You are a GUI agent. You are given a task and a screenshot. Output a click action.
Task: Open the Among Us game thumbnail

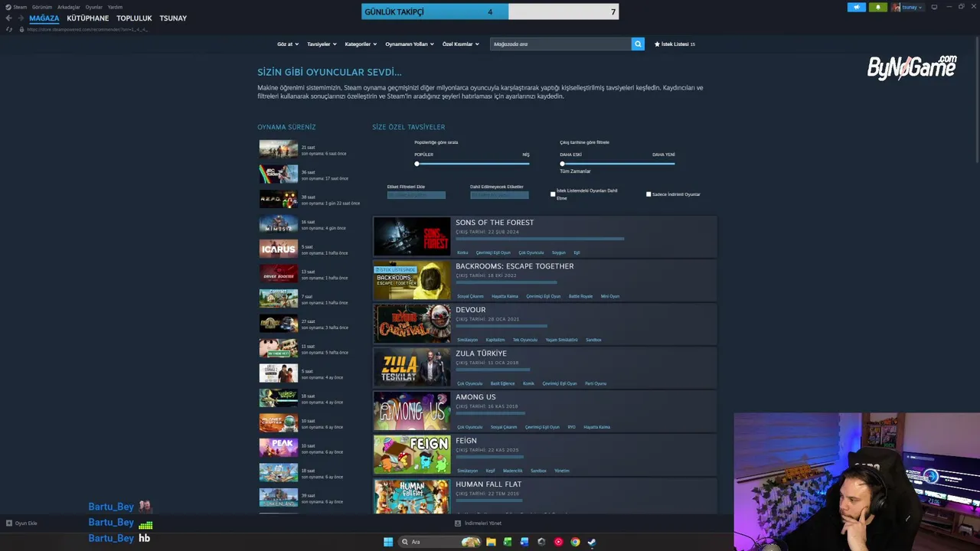(412, 411)
